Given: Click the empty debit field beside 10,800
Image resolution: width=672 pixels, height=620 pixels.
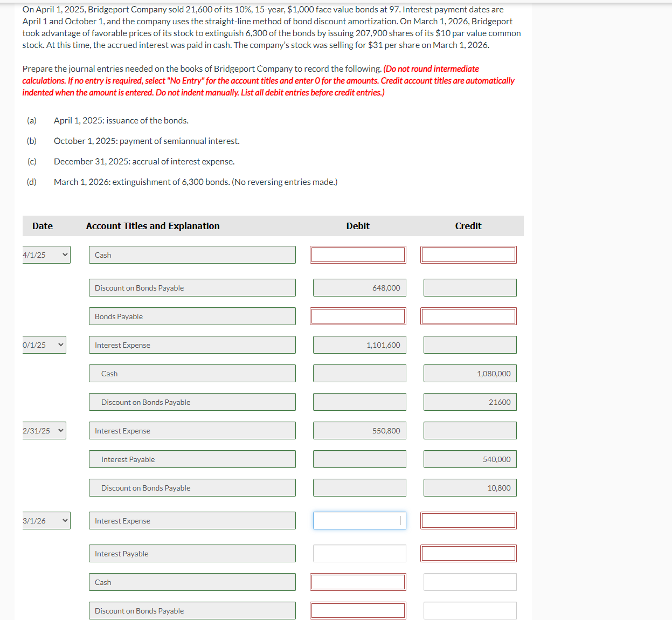Looking at the screenshot, I should 359,488.
